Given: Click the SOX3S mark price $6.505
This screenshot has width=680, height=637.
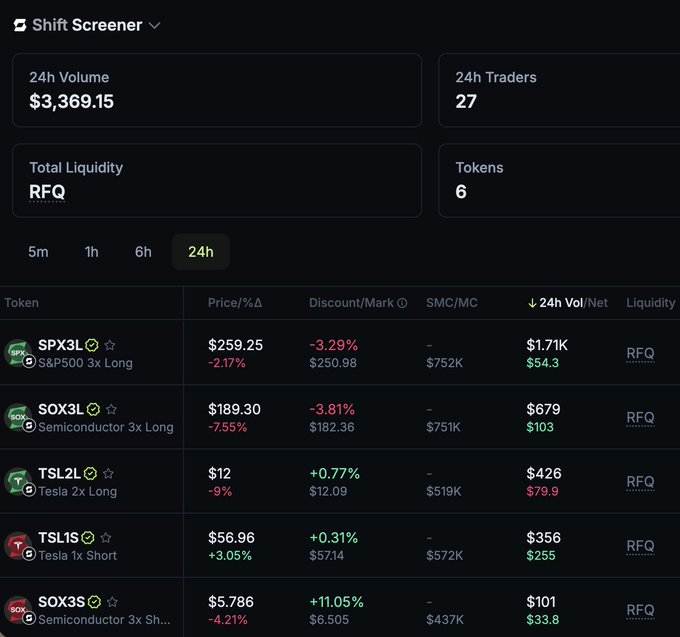Looking at the screenshot, I should pyautogui.click(x=329, y=620).
